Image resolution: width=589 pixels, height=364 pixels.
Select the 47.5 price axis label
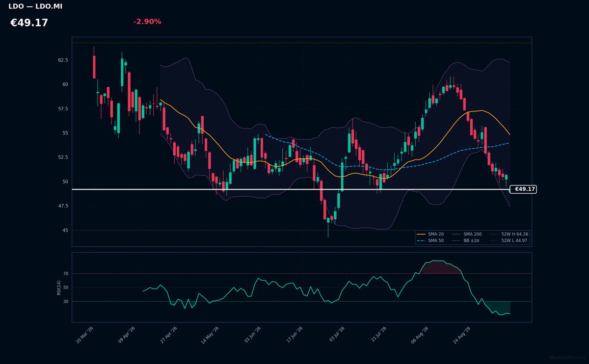63,206
